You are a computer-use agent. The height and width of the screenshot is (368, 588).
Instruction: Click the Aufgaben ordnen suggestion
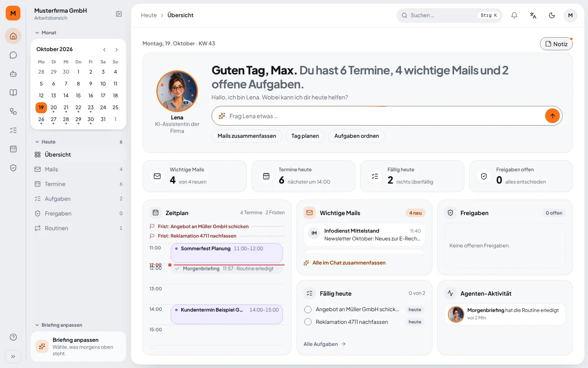click(356, 136)
